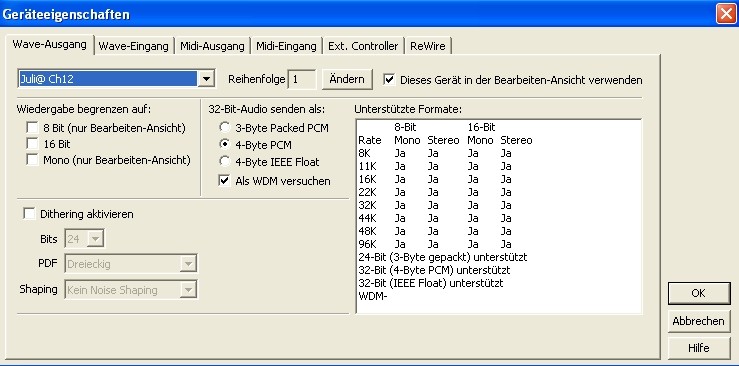
Task: Click the 96K rate row
Action: point(435,244)
